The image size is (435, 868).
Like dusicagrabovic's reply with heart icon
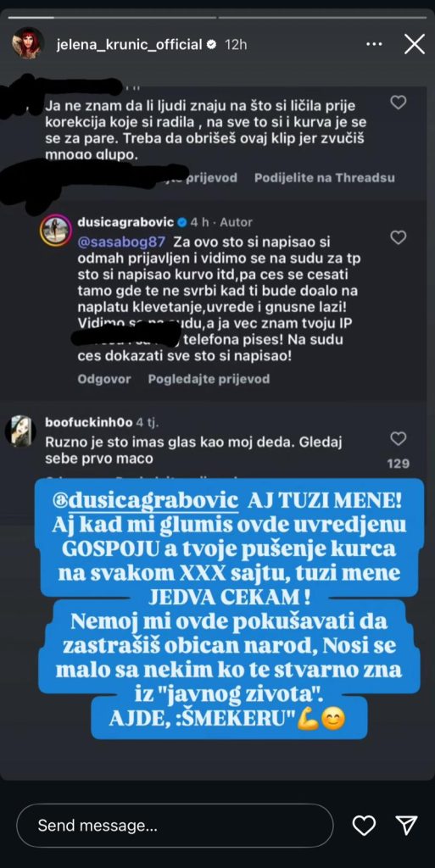398,237
